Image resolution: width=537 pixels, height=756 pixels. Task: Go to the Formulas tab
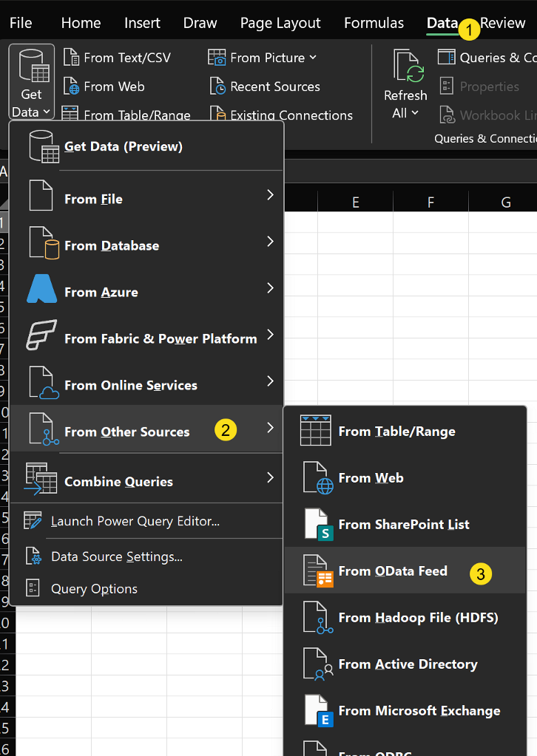tap(374, 23)
